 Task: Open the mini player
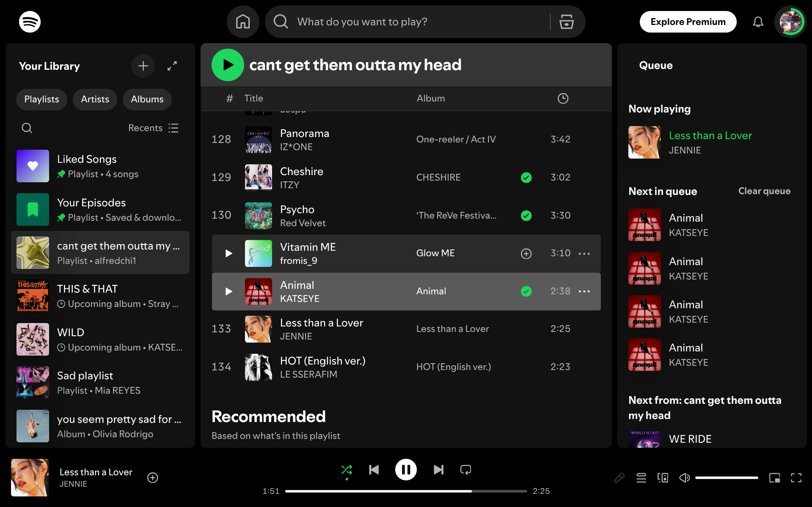(774, 478)
